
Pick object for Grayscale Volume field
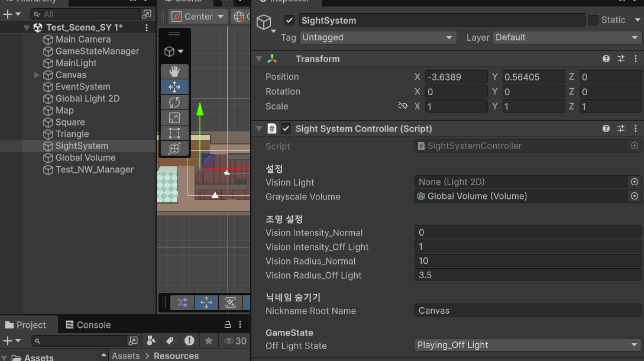[634, 196]
